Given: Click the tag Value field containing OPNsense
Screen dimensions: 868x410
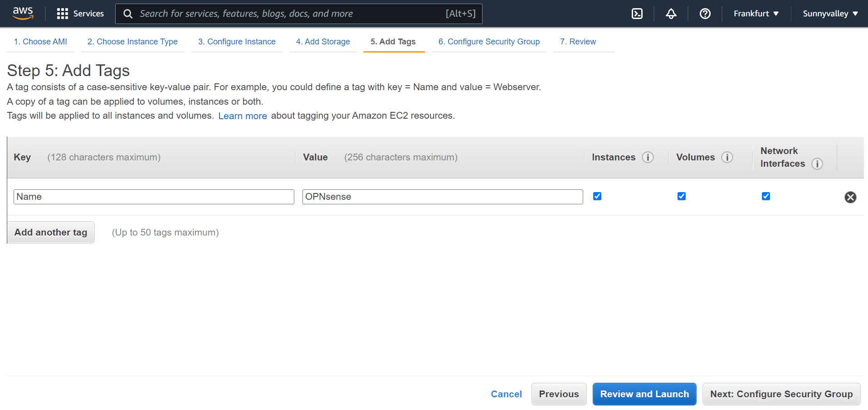Looking at the screenshot, I should (x=442, y=197).
